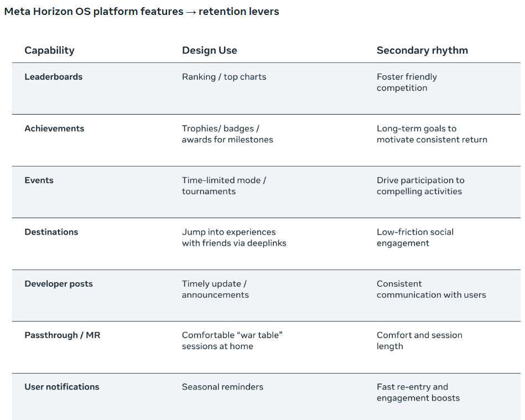Click 'Fast re-entry and engagement boosts' text
525x420 pixels.
pos(418,392)
